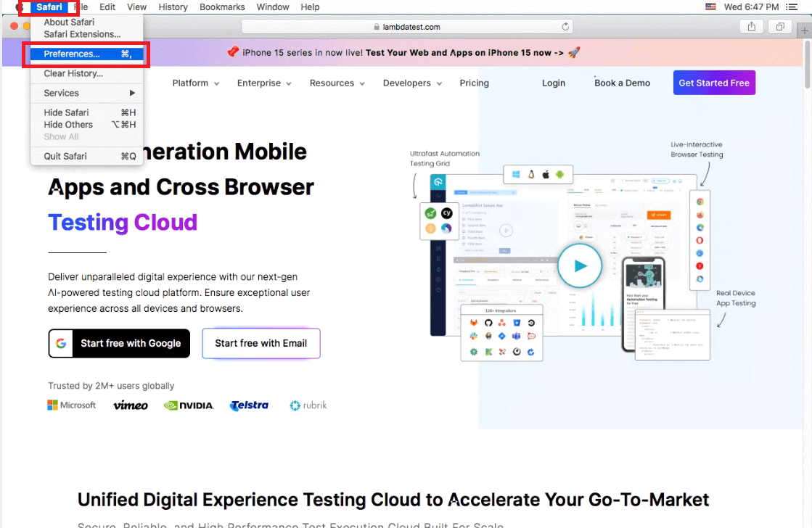The height and width of the screenshot is (528, 812).
Task: Click the Apple OS icon in illustration
Action: tap(545, 175)
